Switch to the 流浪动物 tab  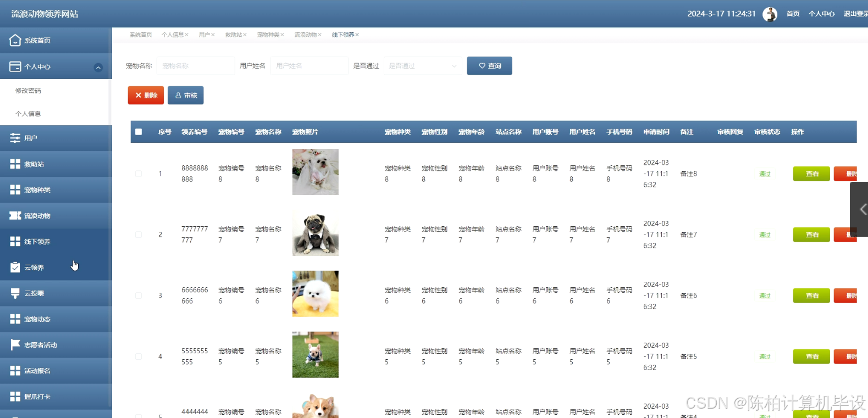coord(305,35)
